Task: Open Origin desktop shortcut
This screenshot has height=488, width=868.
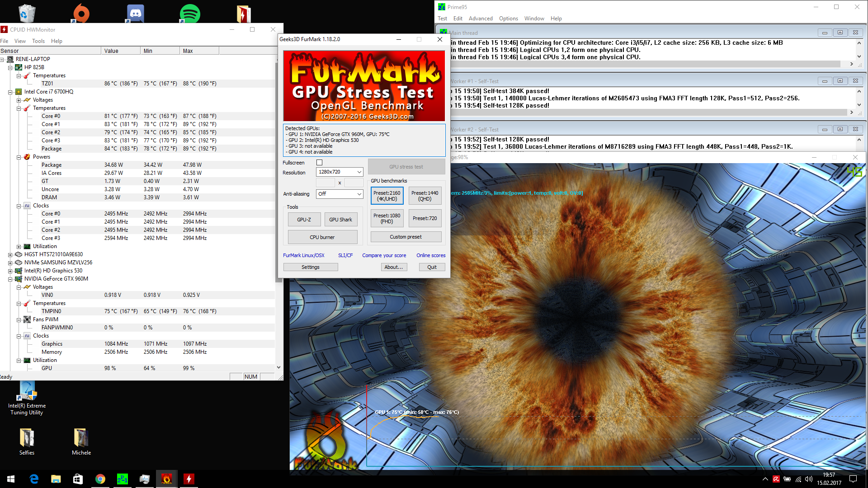Action: (81, 13)
